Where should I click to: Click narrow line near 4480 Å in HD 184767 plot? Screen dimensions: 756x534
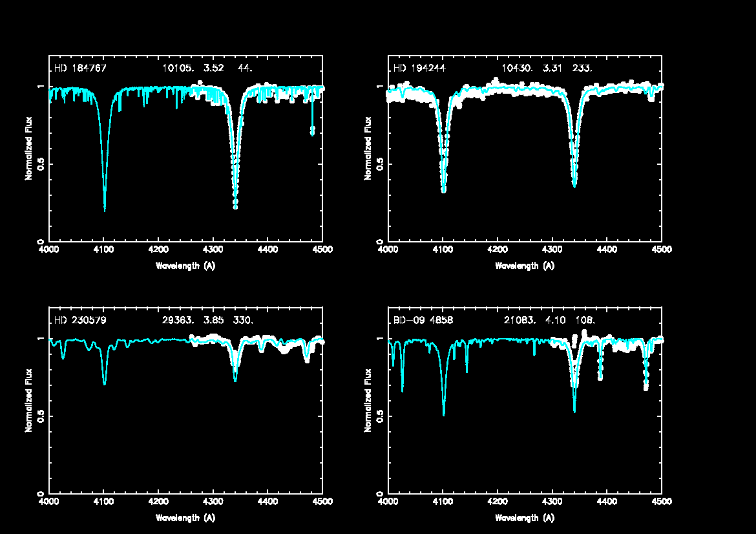tap(313, 131)
